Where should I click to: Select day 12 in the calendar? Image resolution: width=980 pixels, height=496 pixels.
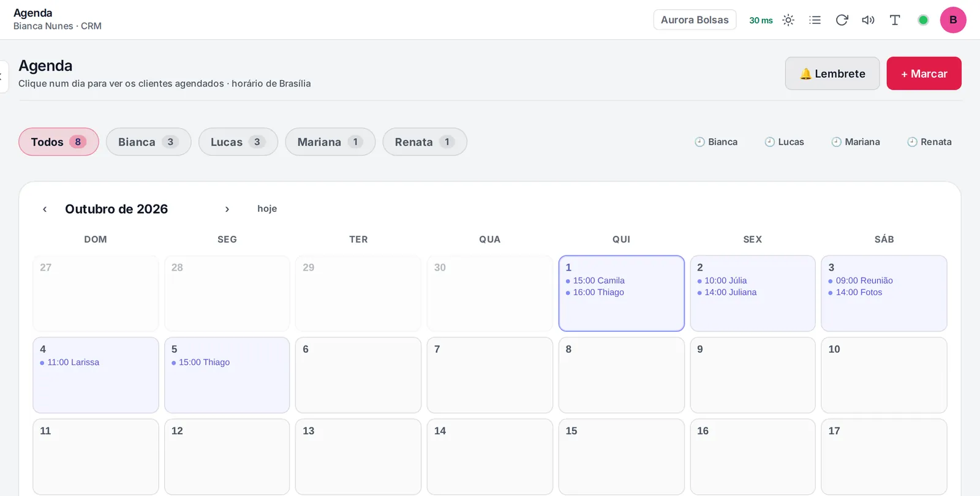pos(227,456)
